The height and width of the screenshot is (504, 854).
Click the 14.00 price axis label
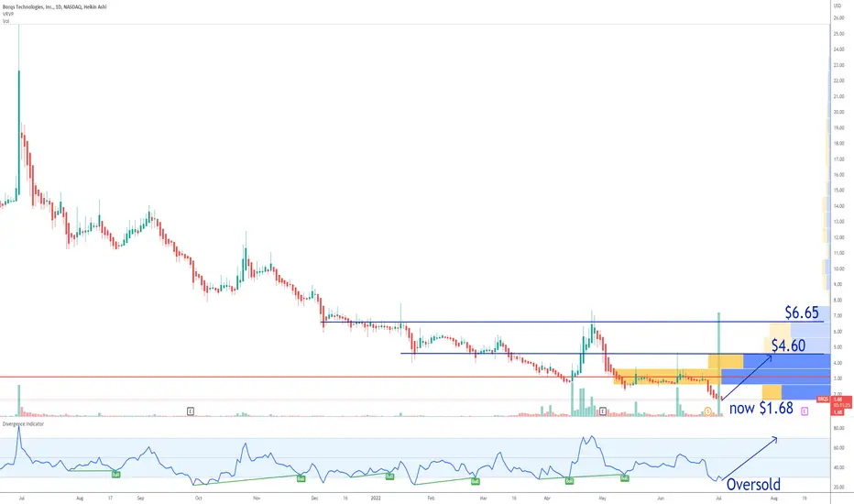(x=838, y=206)
